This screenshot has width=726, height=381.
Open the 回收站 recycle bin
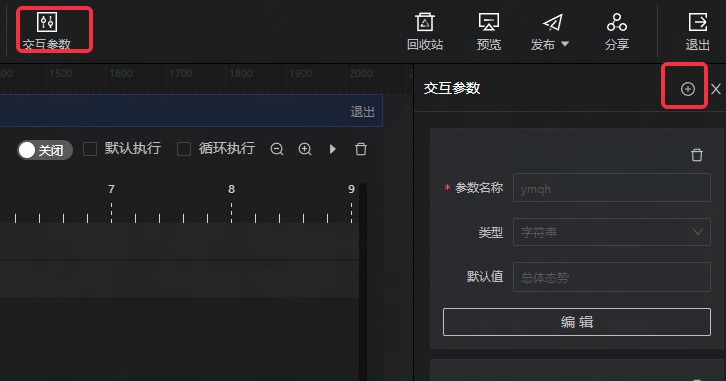[x=425, y=31]
